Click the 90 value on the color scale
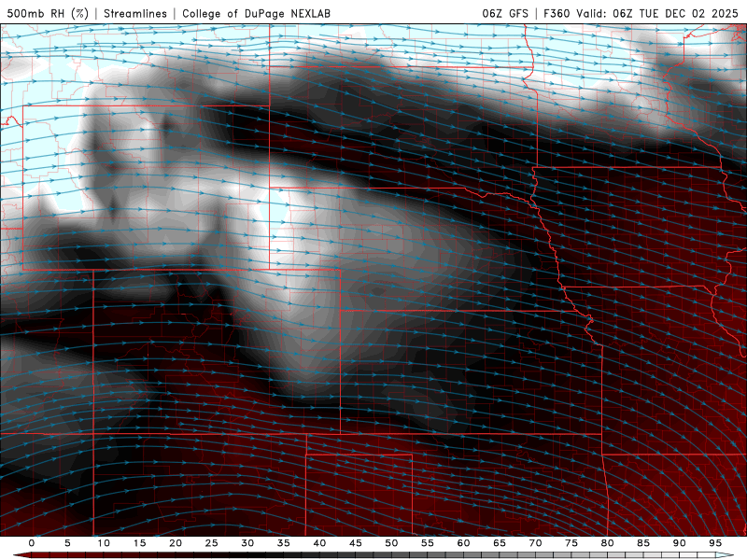Viewport: 747px width, 560px height. click(680, 543)
